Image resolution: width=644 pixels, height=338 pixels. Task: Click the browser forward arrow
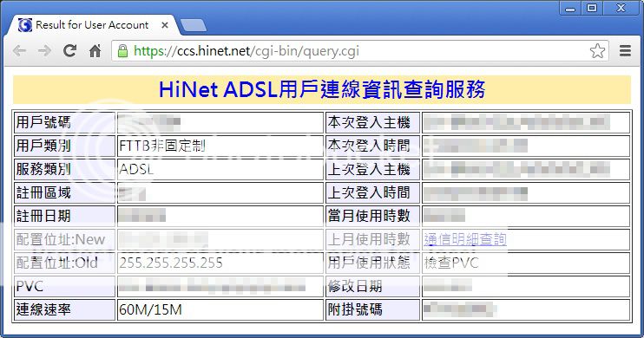pyautogui.click(x=44, y=51)
